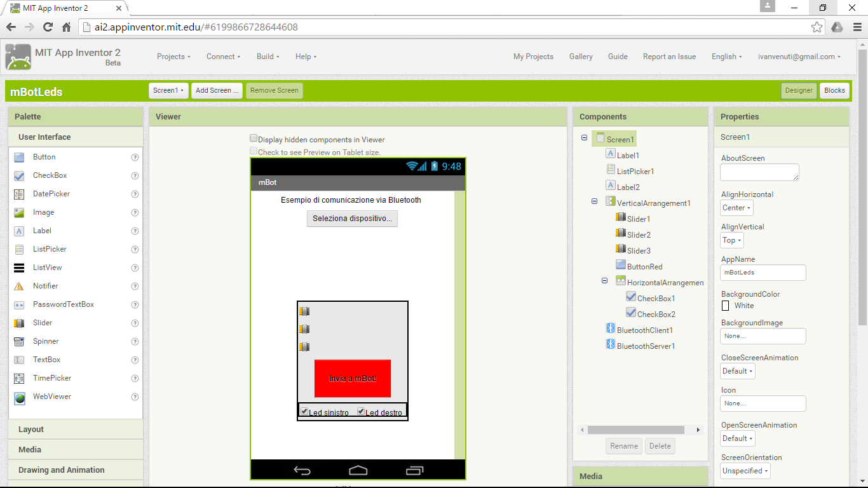
Task: Open the ScreenOrientation dropdown
Action: 745,471
